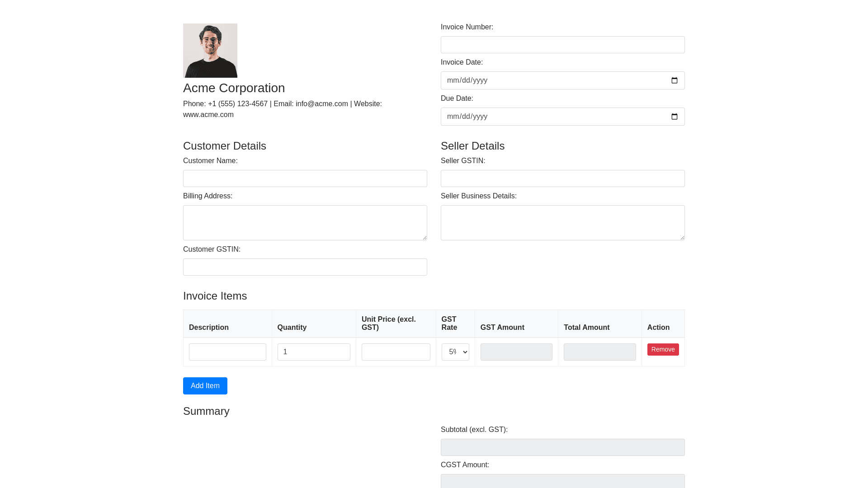This screenshot has width=868, height=488.
Task: Expand the GST Rate dropdown
Action: [455, 352]
